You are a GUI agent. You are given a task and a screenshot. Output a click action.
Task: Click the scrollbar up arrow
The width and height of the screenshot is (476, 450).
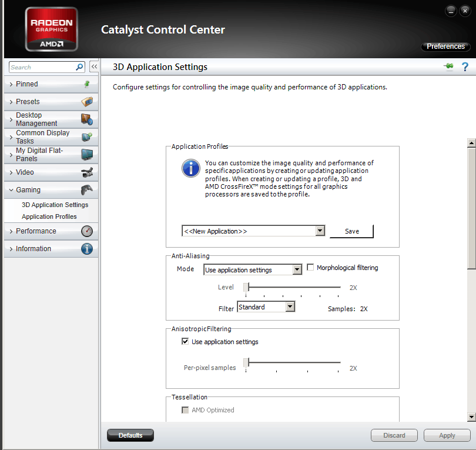tap(471, 142)
